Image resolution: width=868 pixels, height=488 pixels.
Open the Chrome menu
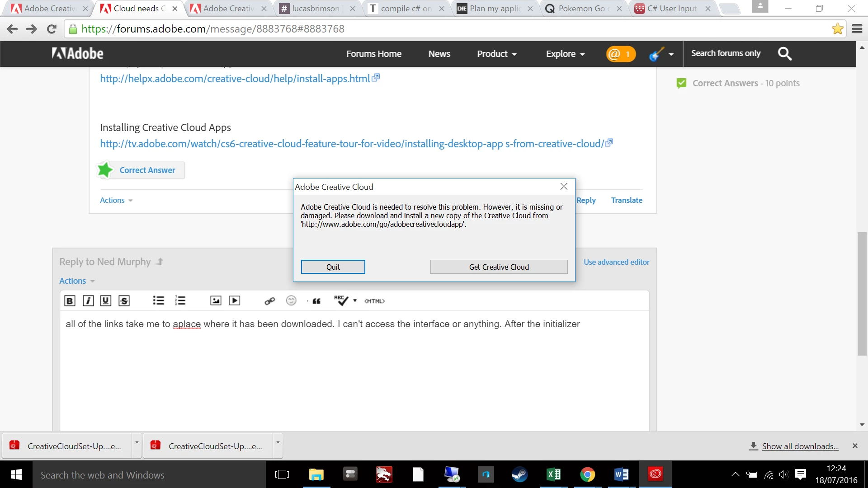[x=857, y=29]
